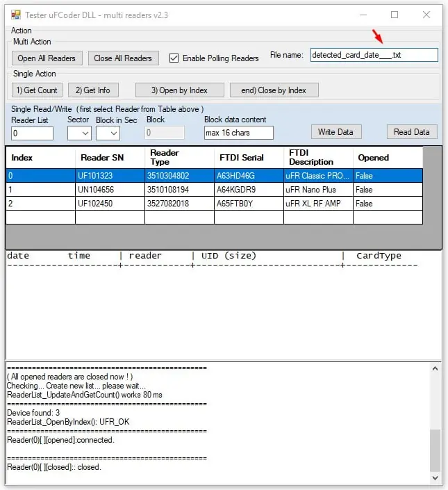Open the Block in Sec dropdown
The width and height of the screenshot is (448, 490).
click(108, 133)
